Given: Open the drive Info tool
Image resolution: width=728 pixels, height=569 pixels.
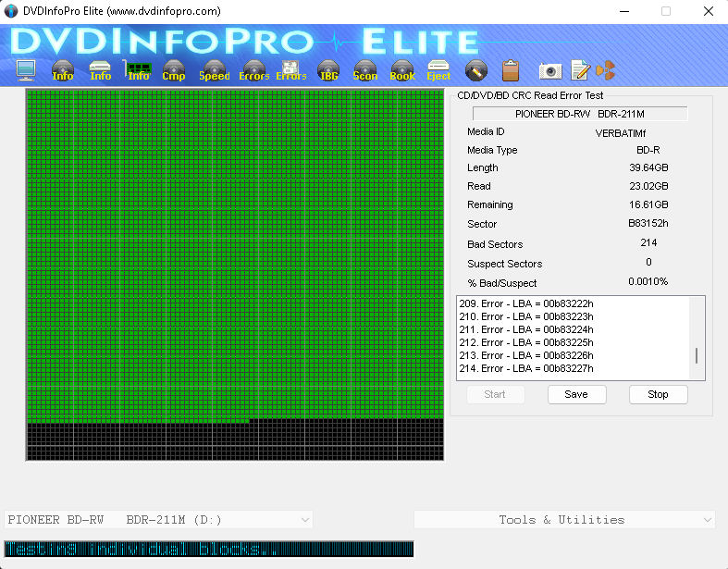Looking at the screenshot, I should [100, 70].
